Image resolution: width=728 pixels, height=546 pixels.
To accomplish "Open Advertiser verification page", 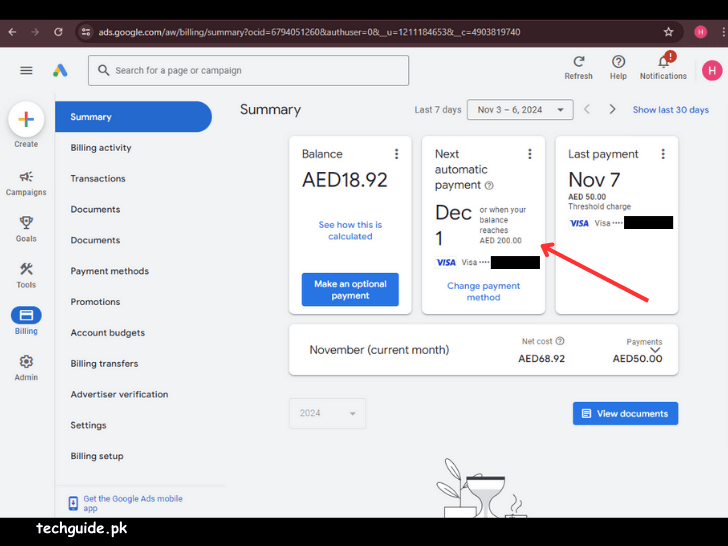I will point(119,394).
